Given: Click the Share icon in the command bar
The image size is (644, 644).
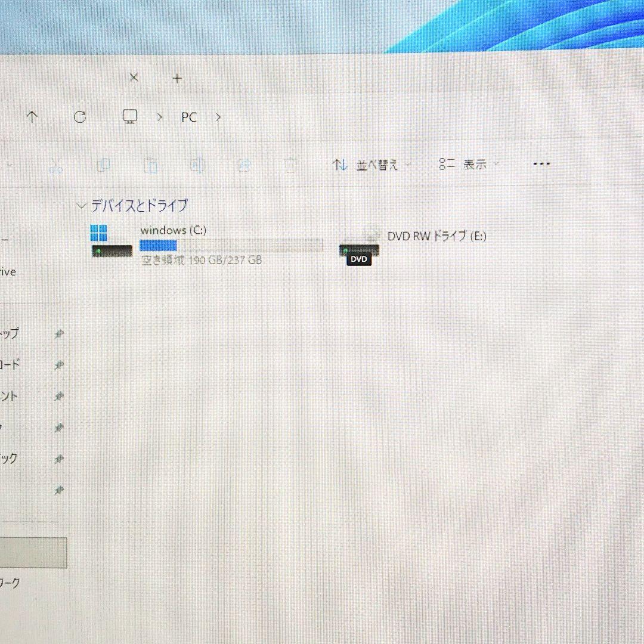Looking at the screenshot, I should tap(244, 165).
